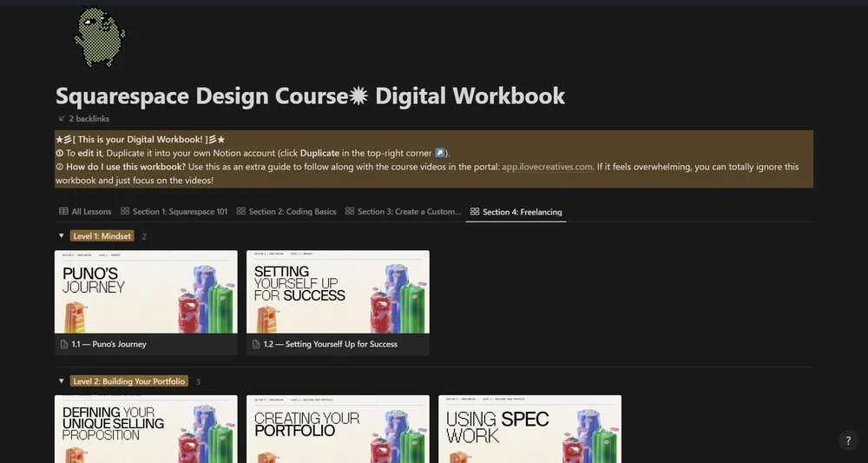The width and height of the screenshot is (868, 463).
Task: Open the Puno's Journey cover thumbnail
Action: pyautogui.click(x=146, y=292)
